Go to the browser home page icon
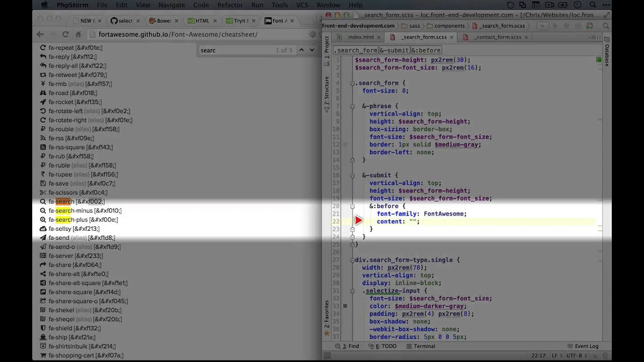This screenshot has height=362, width=644. tap(78, 34)
